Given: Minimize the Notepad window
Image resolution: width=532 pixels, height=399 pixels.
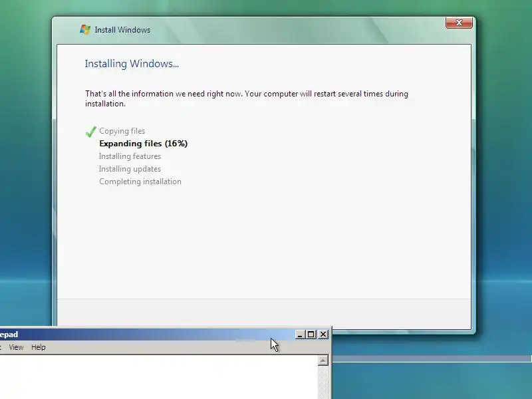Looking at the screenshot, I should 300,334.
